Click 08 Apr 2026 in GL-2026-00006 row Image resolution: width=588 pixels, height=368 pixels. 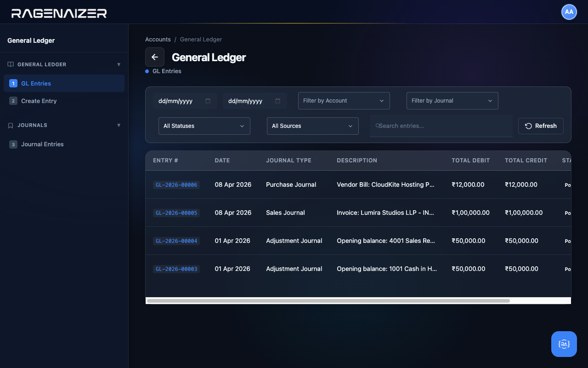point(233,184)
